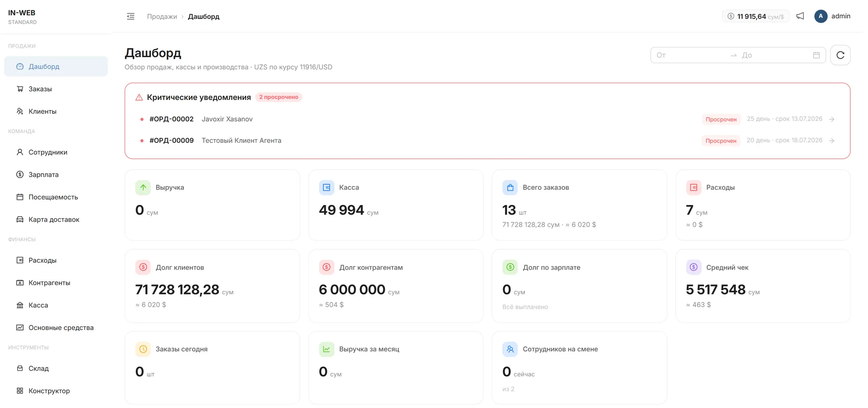
Task: Open the arrow for order #ОРД-00002
Action: [832, 119]
